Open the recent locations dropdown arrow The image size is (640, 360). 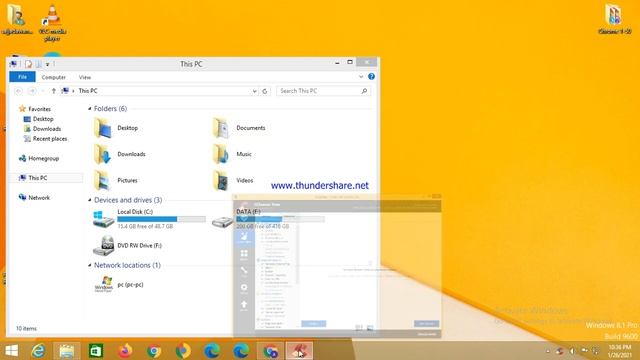click(43, 91)
